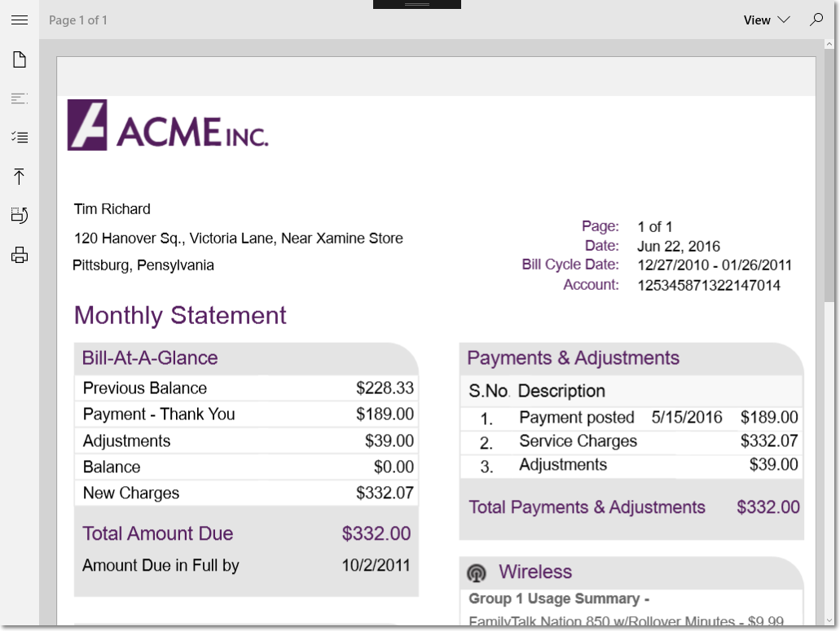
Task: Open the parameters checklist icon
Action: coord(20,138)
